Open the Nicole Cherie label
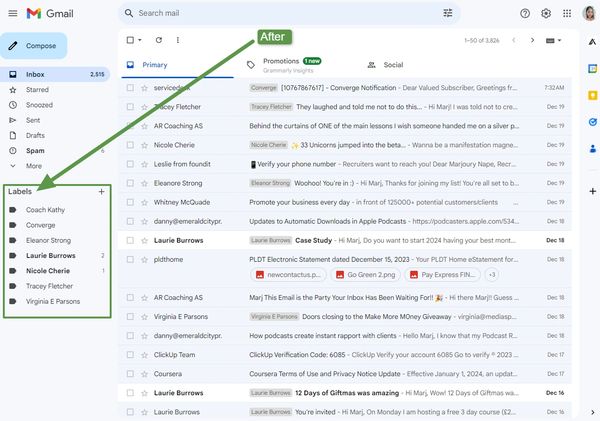Viewport: 600px width, 421px height. point(48,271)
